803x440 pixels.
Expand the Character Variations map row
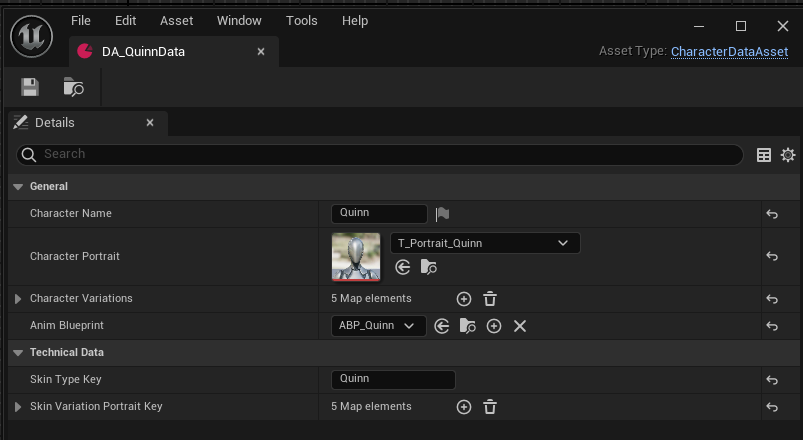click(x=17, y=299)
